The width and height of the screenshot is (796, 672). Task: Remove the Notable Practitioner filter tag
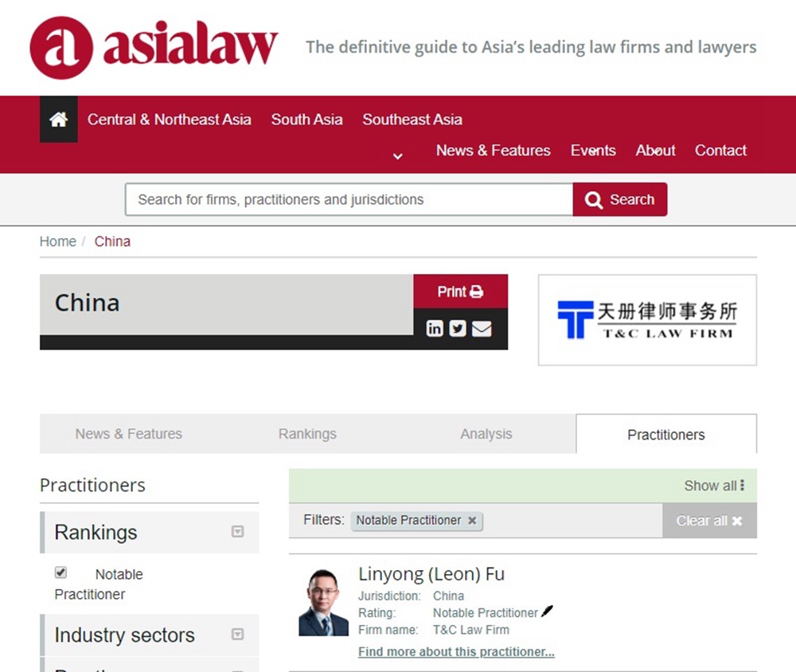click(x=472, y=521)
